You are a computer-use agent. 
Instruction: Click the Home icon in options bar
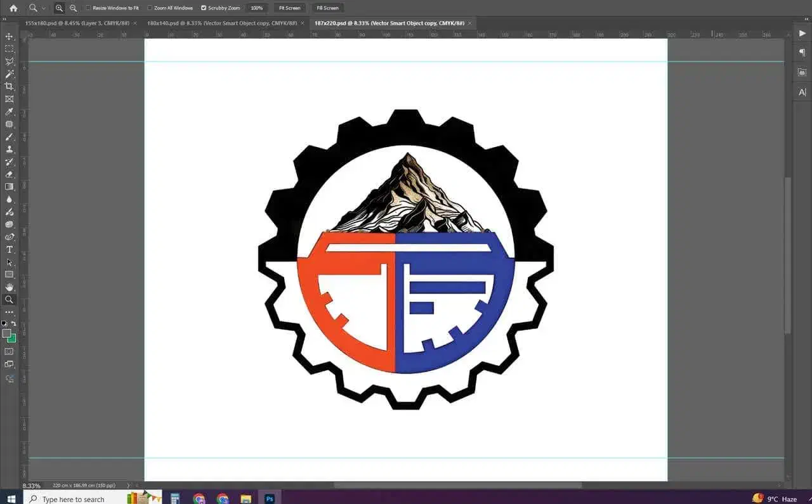[13, 8]
